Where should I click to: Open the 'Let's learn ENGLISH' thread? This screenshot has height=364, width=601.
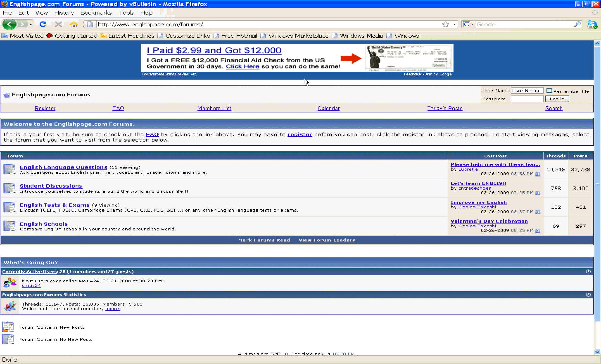478,183
